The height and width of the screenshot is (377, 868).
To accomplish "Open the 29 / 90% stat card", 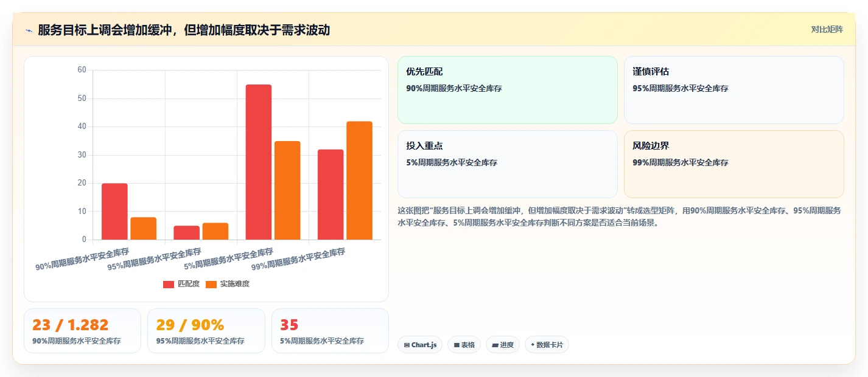I will pos(206,331).
